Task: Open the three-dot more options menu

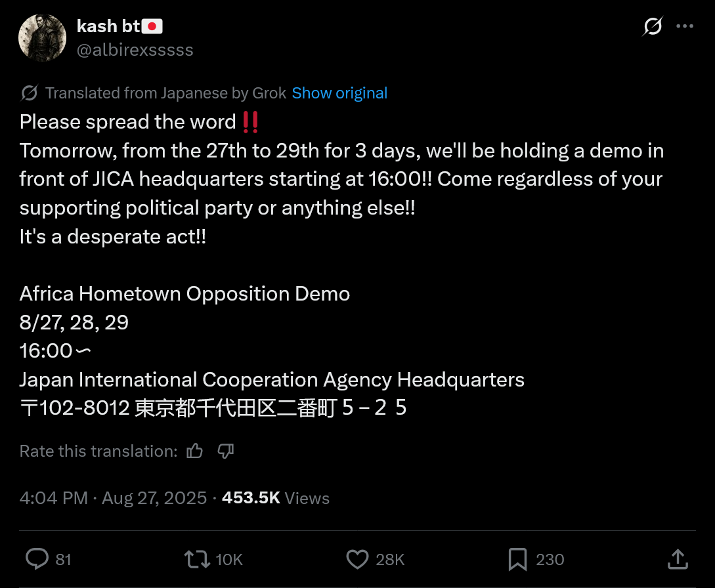Action: (685, 26)
